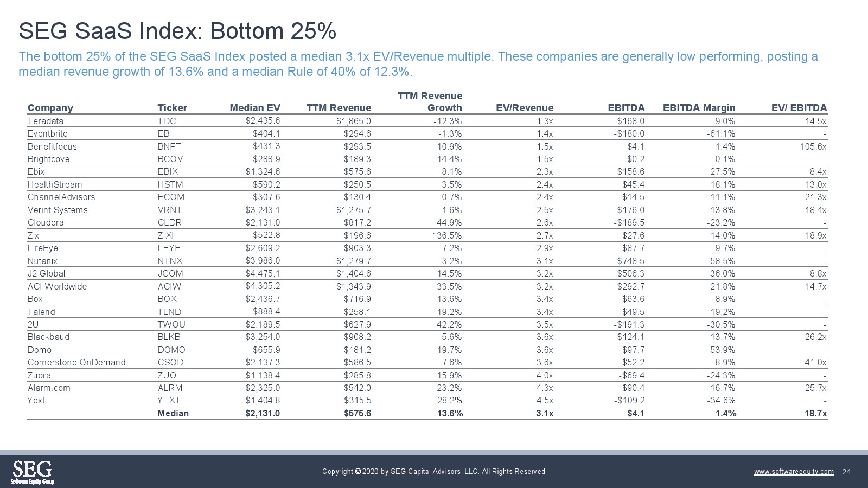
Task: Click the J2 Global company name
Action: 46,273
